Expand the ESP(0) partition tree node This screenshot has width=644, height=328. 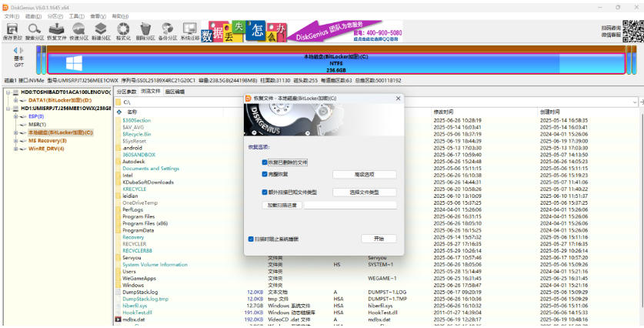(16, 116)
